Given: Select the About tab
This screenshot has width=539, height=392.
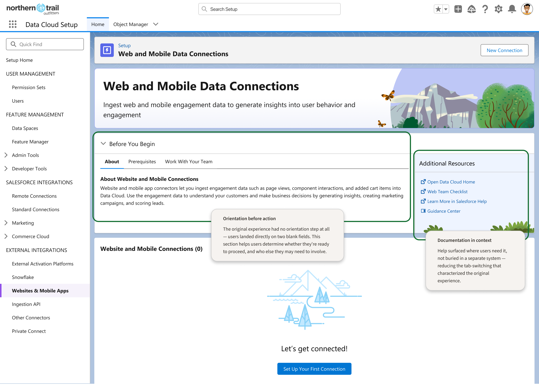Looking at the screenshot, I should [x=112, y=162].
